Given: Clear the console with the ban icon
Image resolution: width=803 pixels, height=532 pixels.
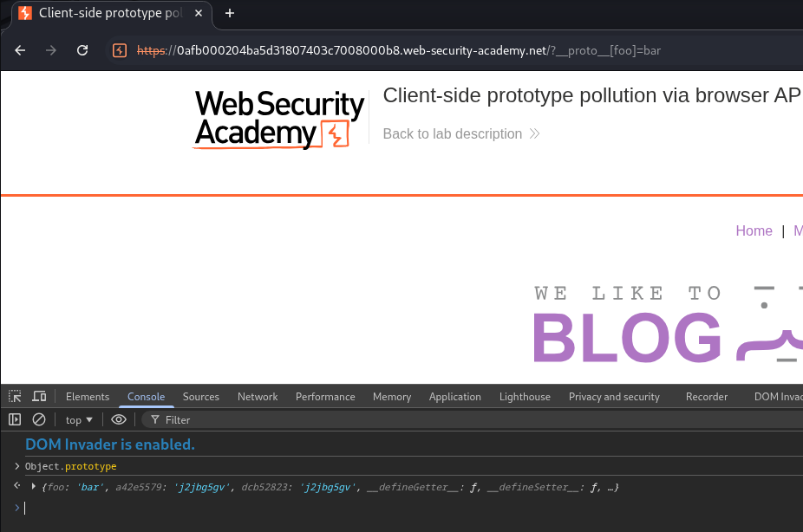Looking at the screenshot, I should click(39, 419).
